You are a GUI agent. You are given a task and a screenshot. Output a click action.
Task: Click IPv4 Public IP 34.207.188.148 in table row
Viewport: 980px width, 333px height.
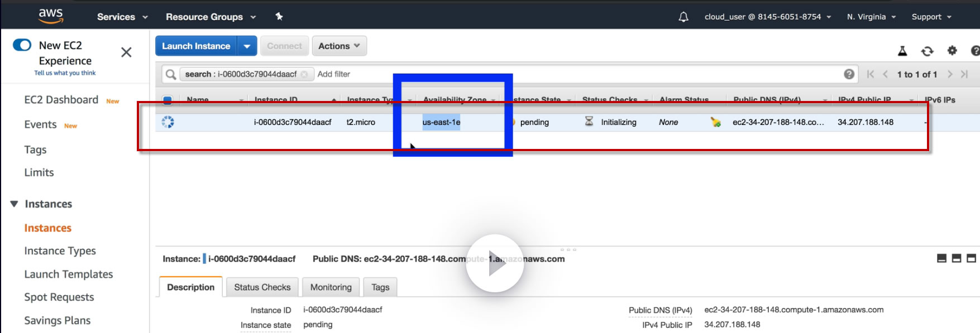[866, 122]
